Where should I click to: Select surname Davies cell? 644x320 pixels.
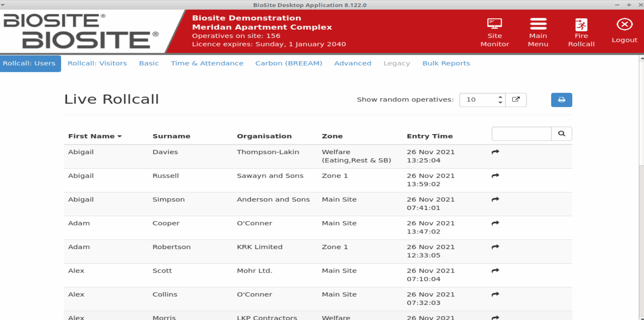(x=165, y=152)
